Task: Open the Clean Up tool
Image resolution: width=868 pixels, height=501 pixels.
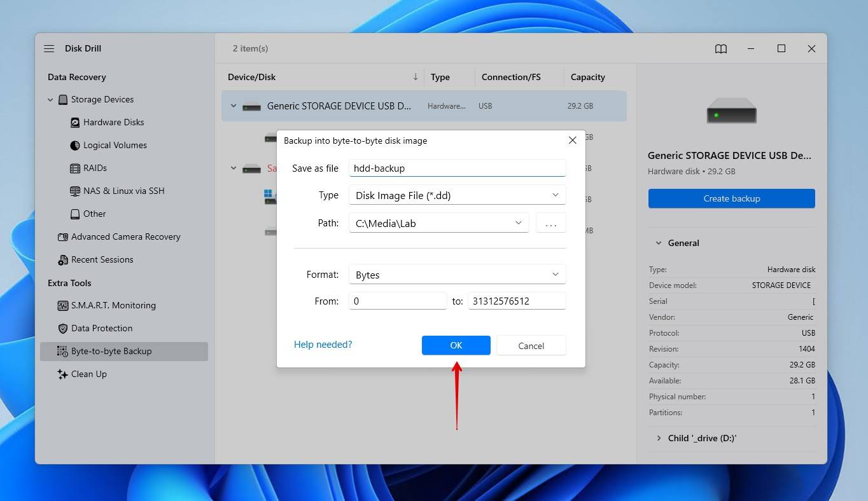Action: [88, 374]
